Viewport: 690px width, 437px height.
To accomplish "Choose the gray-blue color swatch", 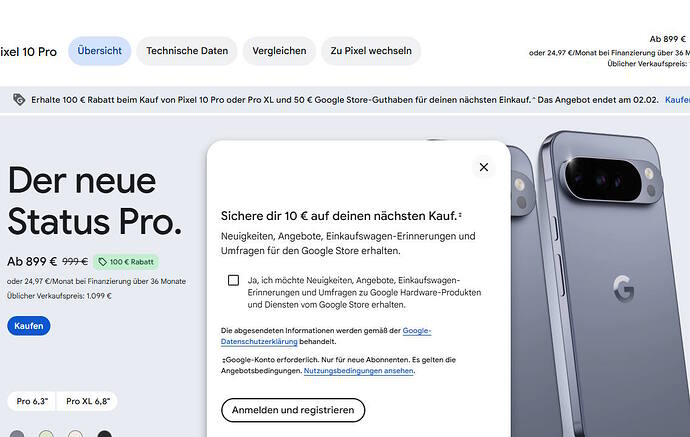I will pyautogui.click(x=17, y=434).
